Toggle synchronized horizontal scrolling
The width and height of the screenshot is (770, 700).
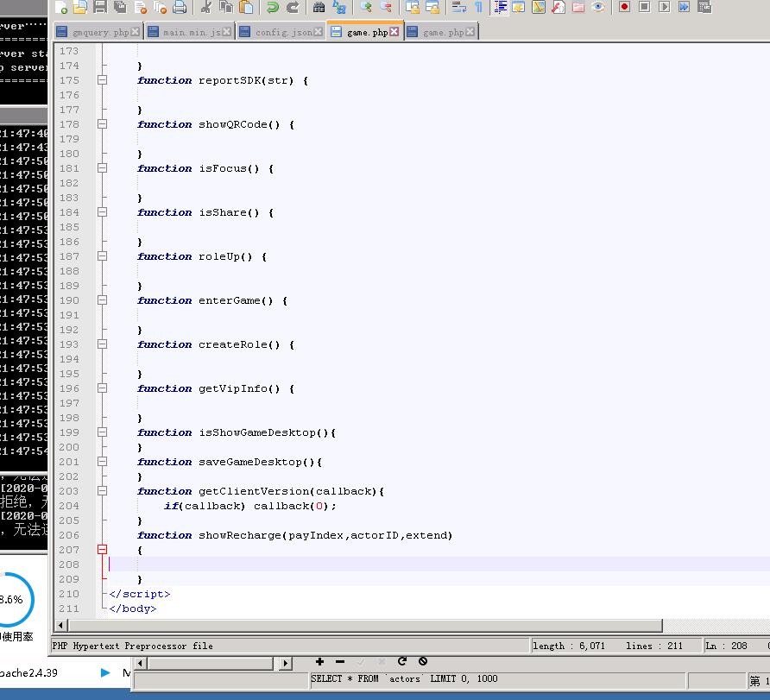(x=432, y=7)
